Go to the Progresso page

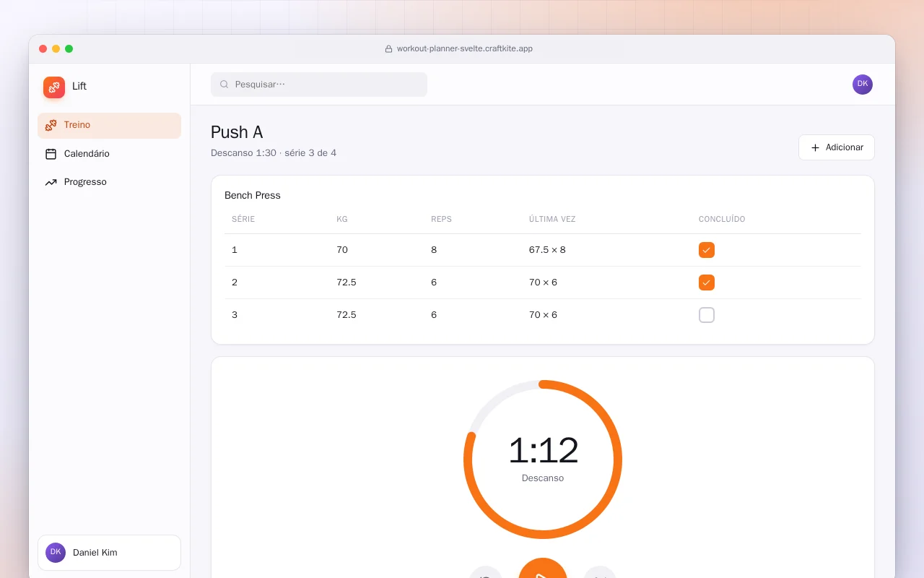(109, 182)
